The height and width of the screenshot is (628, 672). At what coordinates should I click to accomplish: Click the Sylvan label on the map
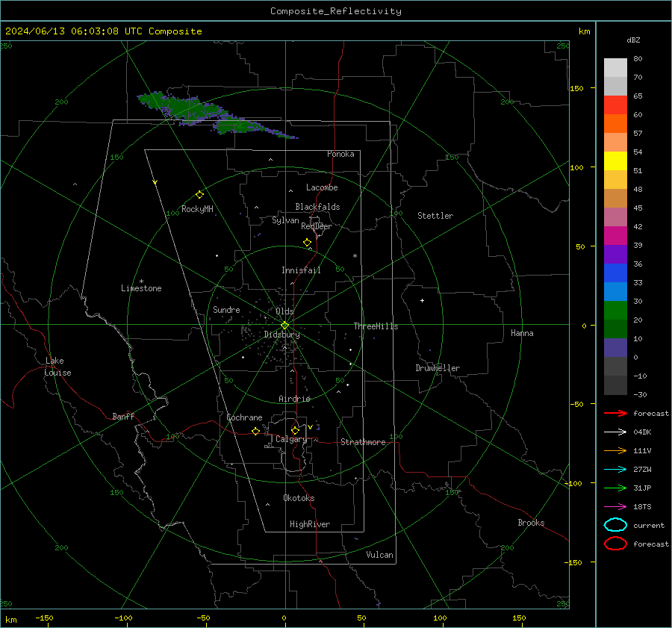[x=285, y=220]
